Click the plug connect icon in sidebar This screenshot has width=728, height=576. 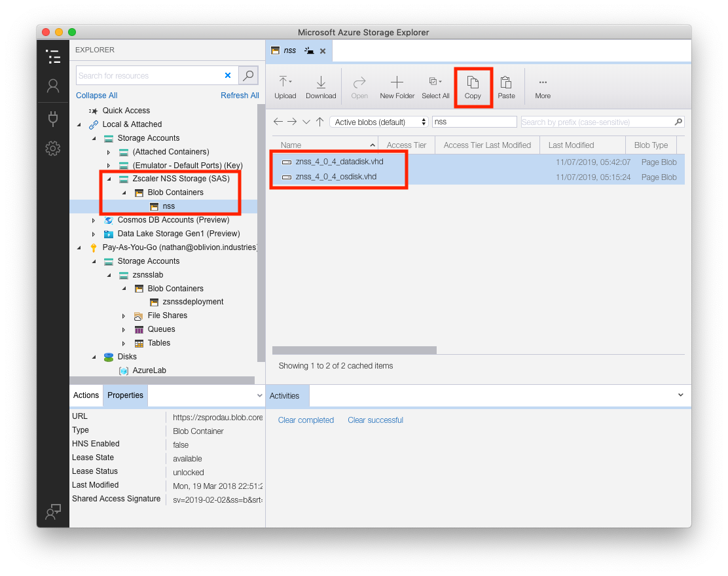(53, 118)
